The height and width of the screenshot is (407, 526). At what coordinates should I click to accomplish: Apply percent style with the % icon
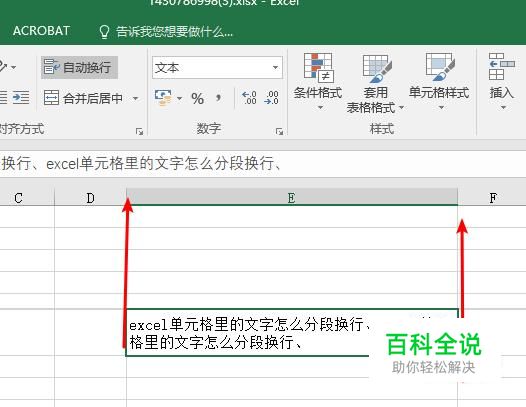[x=197, y=98]
